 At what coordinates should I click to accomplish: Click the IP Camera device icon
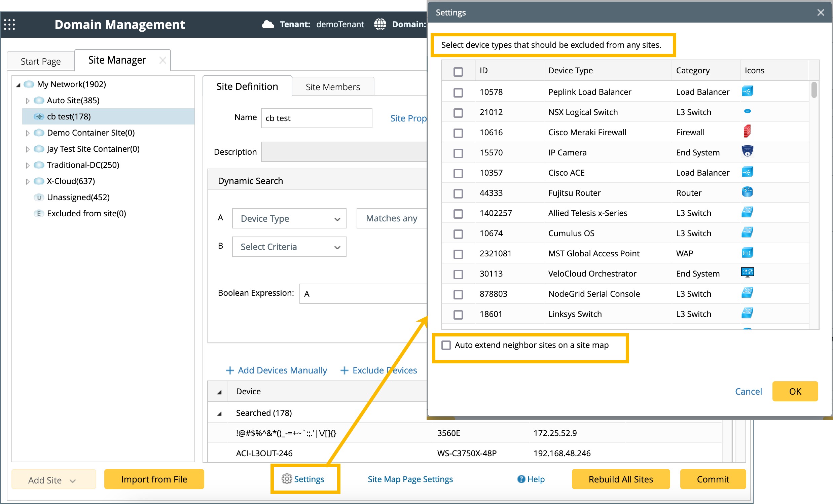pyautogui.click(x=747, y=151)
